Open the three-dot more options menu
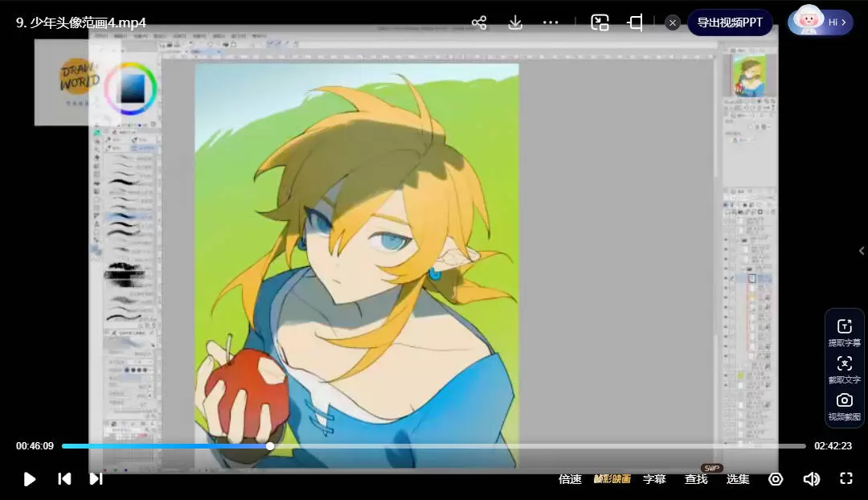 [551, 23]
